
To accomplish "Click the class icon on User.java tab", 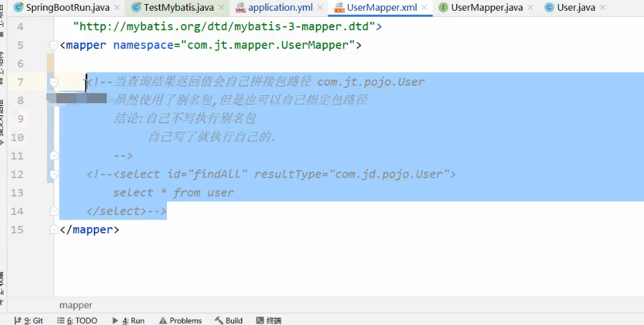I will click(x=549, y=7).
